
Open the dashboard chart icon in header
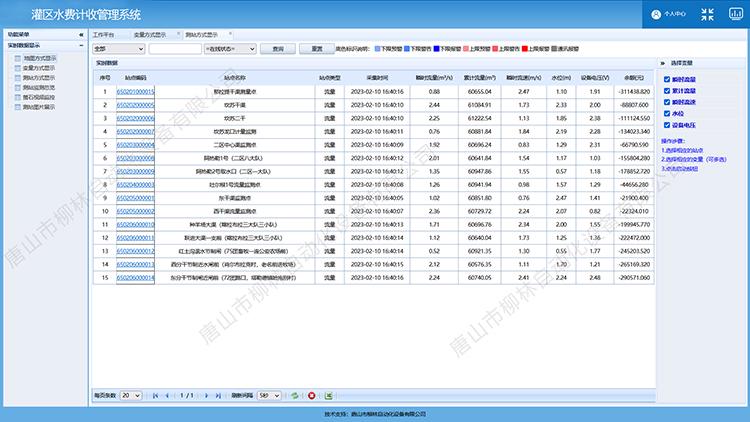click(736, 14)
